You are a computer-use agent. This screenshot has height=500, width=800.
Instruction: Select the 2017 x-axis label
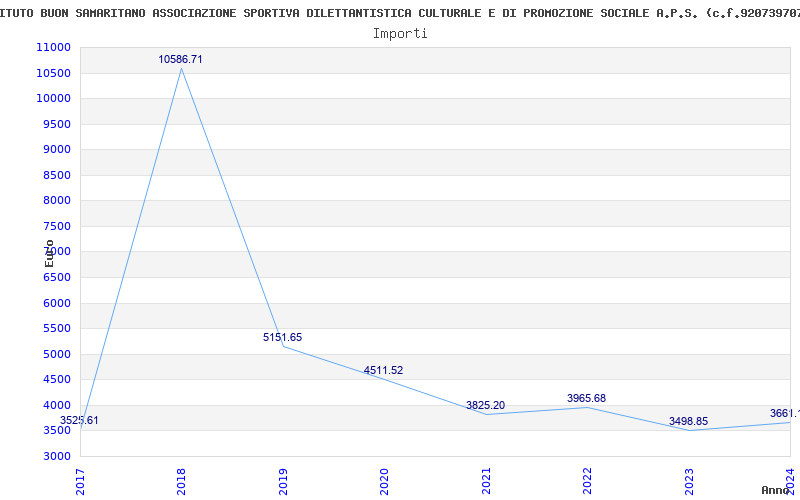[x=80, y=482]
